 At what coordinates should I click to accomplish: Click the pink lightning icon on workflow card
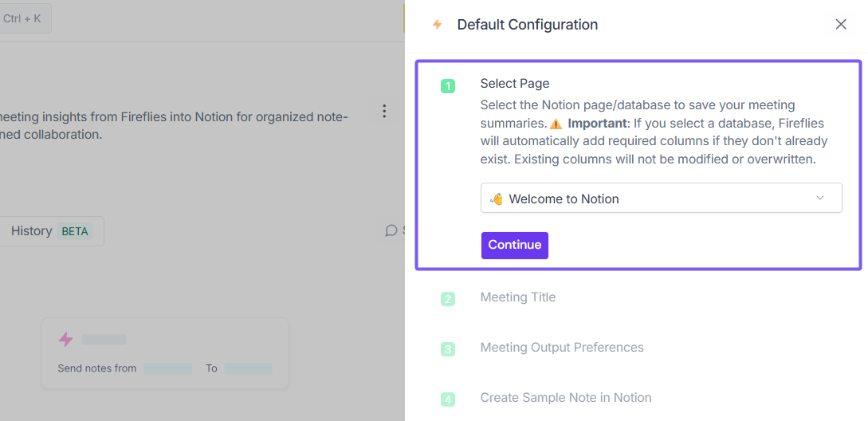pyautogui.click(x=66, y=339)
